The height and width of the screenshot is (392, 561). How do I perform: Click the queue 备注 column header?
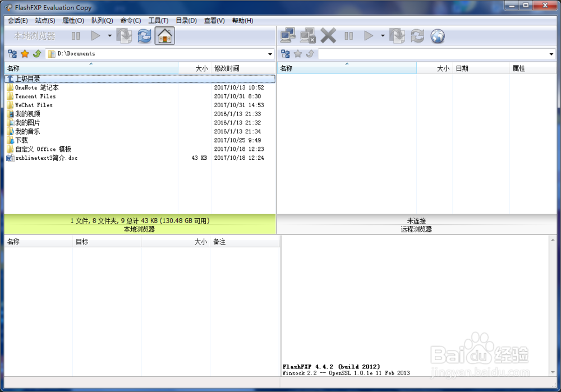(245, 242)
